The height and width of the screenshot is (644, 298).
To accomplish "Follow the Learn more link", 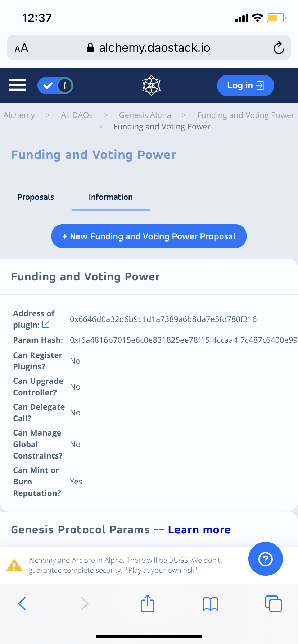I will click(x=199, y=530).
